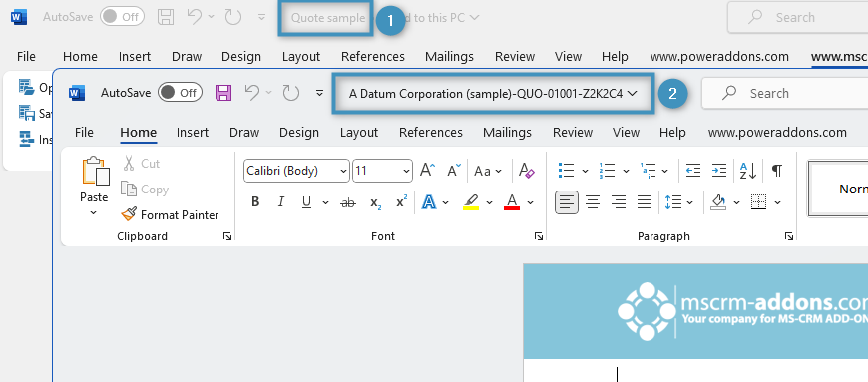The width and height of the screenshot is (868, 382).
Task: Open the font size 11 combo box
Action: (x=382, y=171)
